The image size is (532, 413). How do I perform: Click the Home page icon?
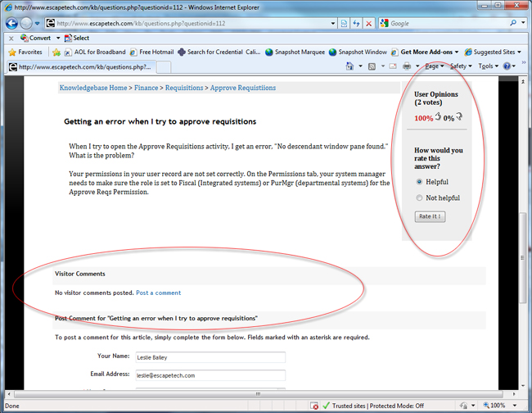click(x=349, y=66)
